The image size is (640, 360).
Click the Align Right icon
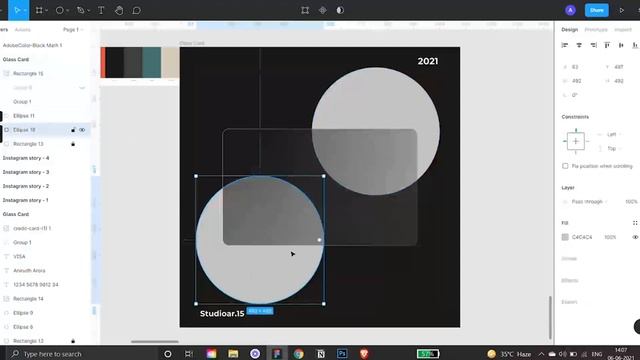593,45
